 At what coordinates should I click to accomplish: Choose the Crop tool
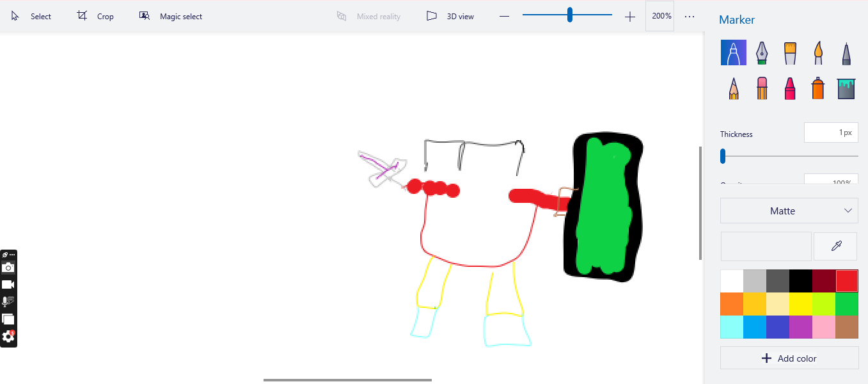(95, 17)
